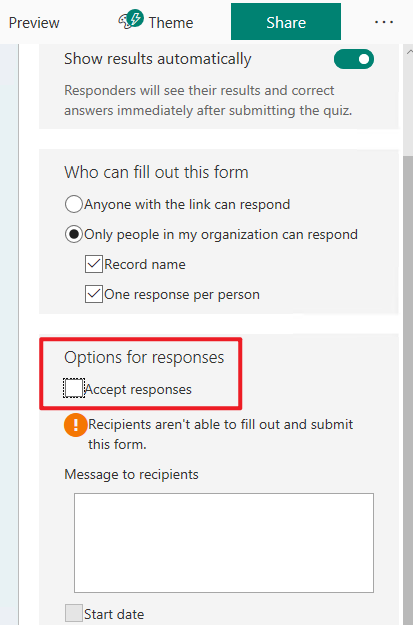The height and width of the screenshot is (625, 413).
Task: Click the scrollbar up arrow
Action: 409,51
